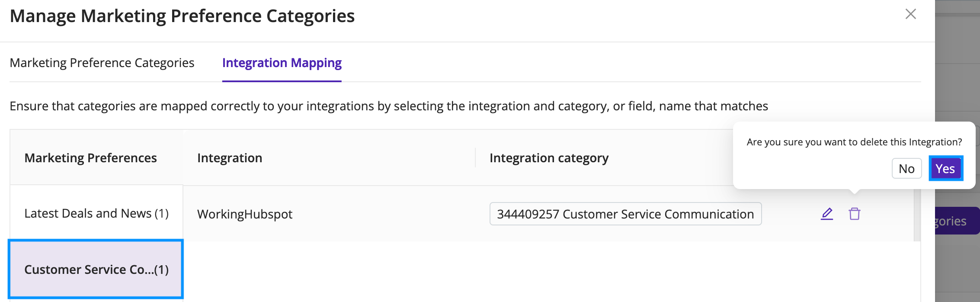Click the mapping instructions description text
The height and width of the screenshot is (302, 980).
(x=389, y=106)
